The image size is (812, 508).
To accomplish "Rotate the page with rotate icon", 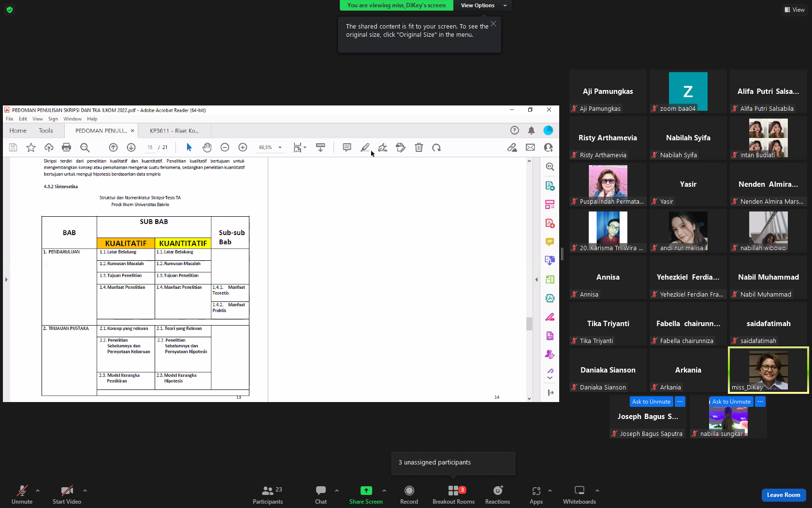I will [x=436, y=148].
